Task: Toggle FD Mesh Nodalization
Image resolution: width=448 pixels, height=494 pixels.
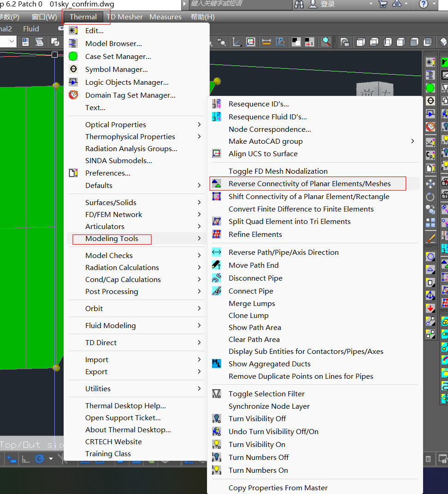Action: pos(278,171)
